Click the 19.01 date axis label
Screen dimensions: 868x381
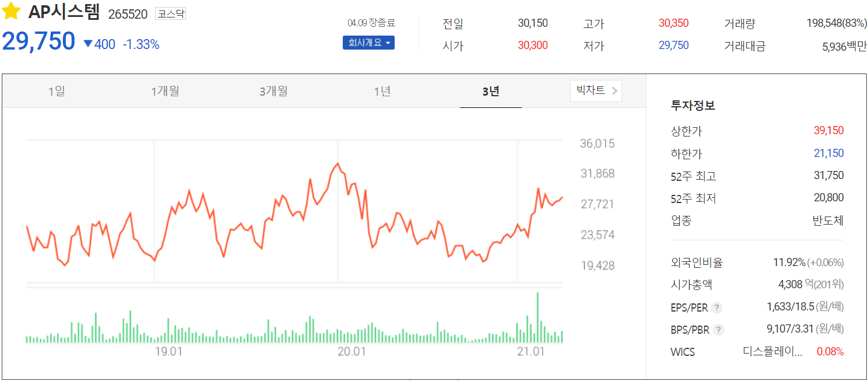coord(168,351)
